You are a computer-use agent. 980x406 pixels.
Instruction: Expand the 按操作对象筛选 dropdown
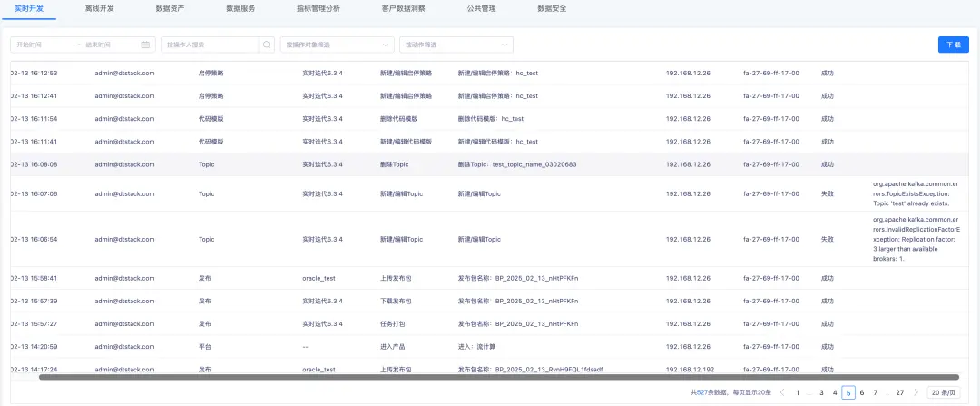338,45
